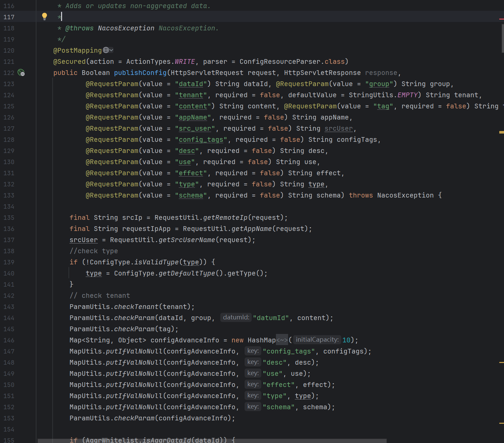The image size is (504, 443).
Task: Click the NacosException link in the Javadoc
Action: (126, 28)
